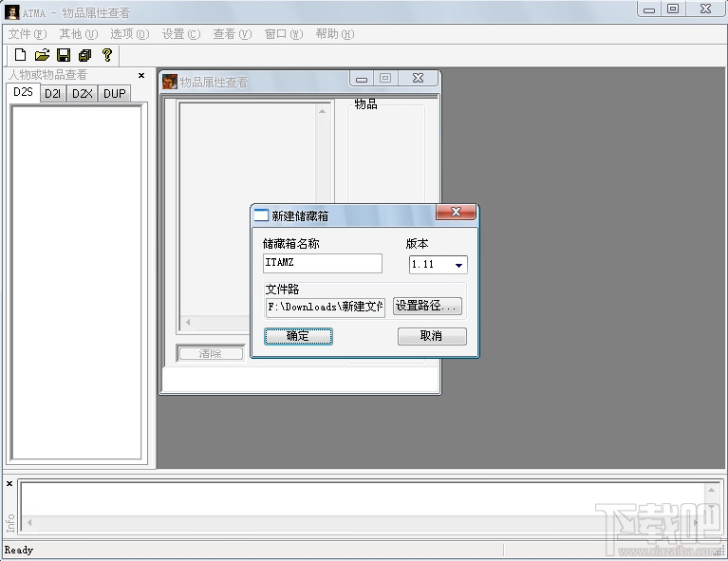Click the Info log text area
The image size is (728, 561).
(363, 498)
